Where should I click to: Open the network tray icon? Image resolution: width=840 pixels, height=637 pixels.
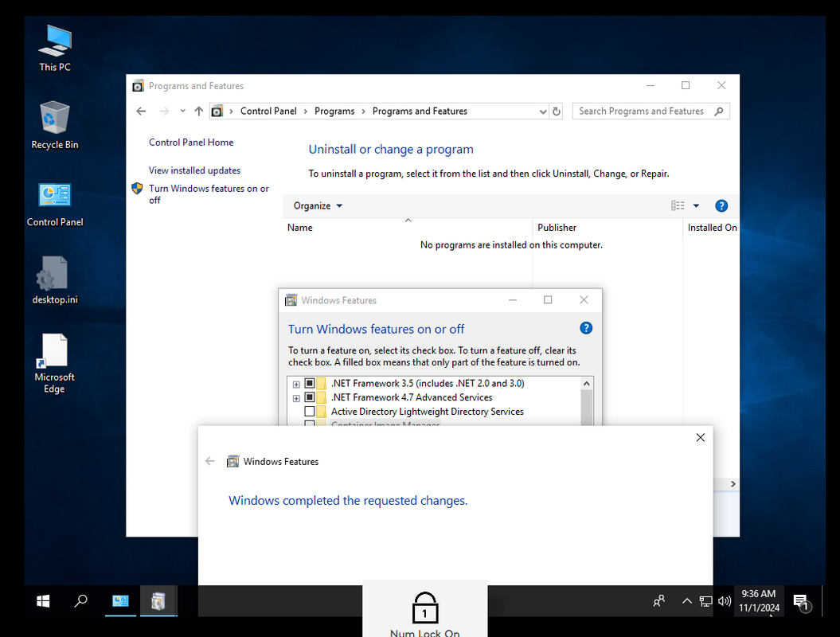coord(705,601)
